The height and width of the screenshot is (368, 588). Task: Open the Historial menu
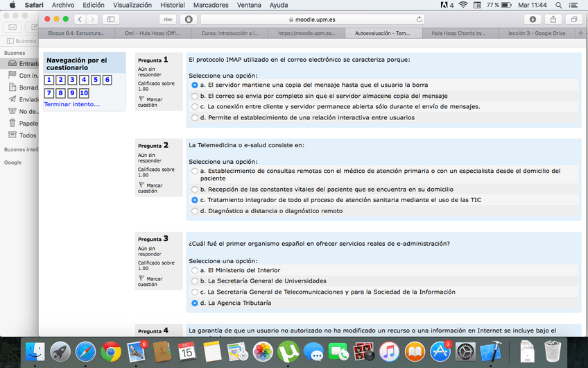tap(173, 5)
